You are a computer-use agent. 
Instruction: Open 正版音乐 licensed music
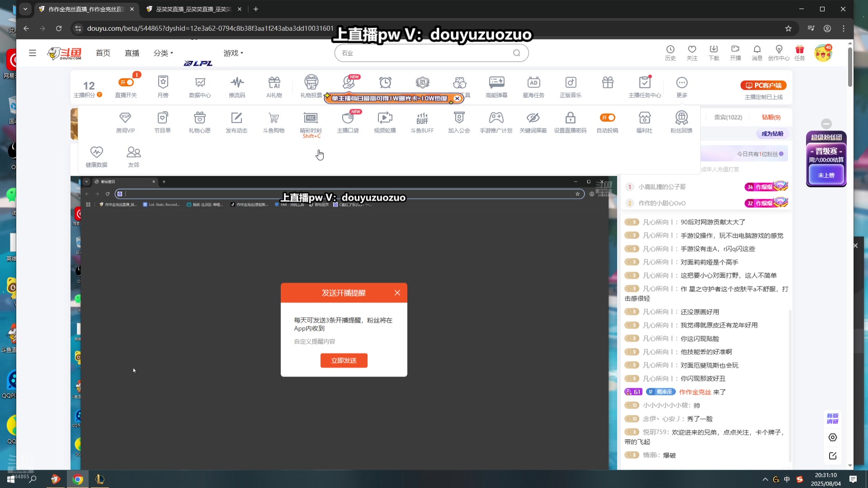571,87
